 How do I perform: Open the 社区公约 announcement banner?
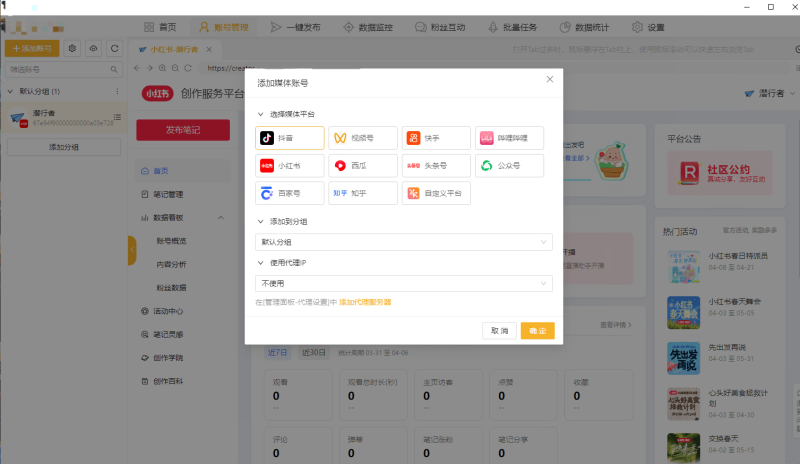tap(720, 173)
